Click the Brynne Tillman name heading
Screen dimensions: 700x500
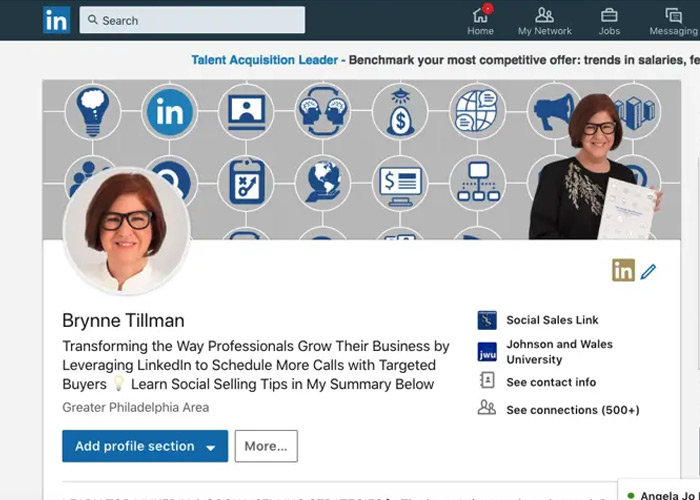123,321
